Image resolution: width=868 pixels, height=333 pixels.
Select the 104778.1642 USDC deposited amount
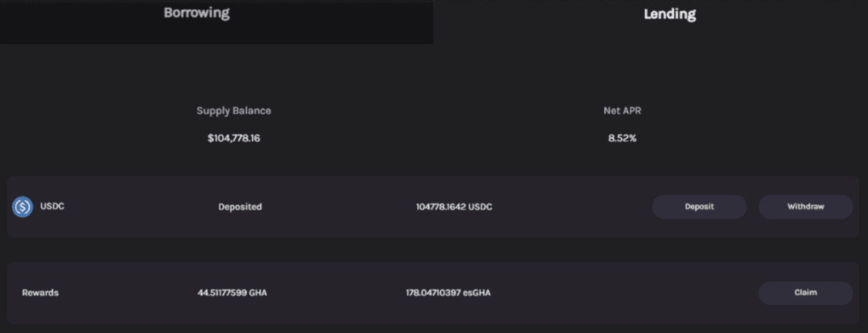453,207
